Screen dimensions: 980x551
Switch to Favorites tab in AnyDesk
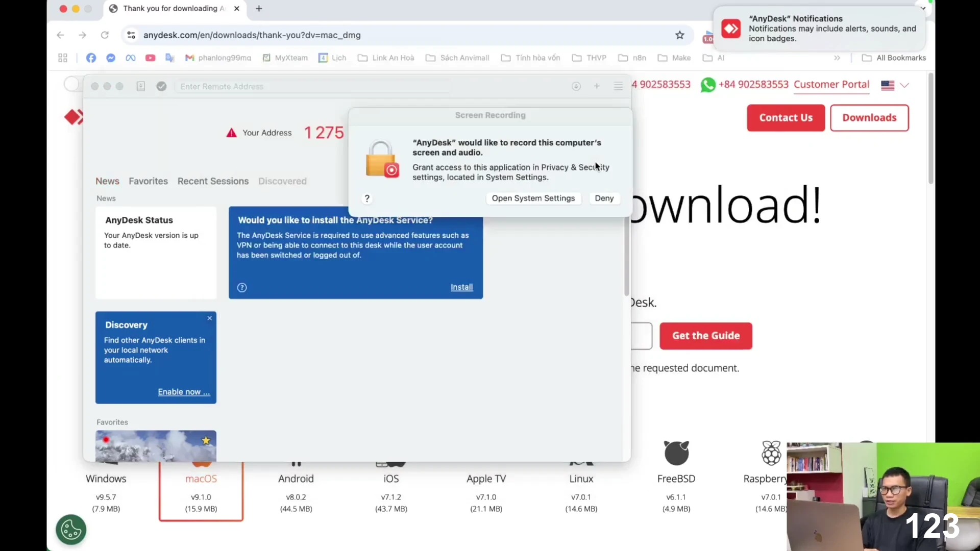coord(148,181)
